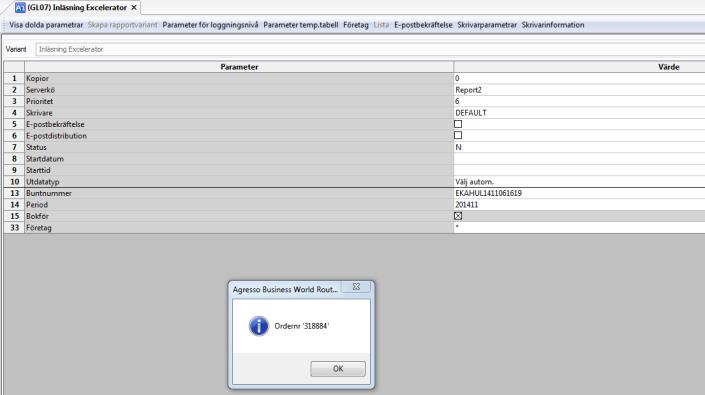705x395 pixels.
Task: Click the Variant input field
Action: tap(370, 49)
